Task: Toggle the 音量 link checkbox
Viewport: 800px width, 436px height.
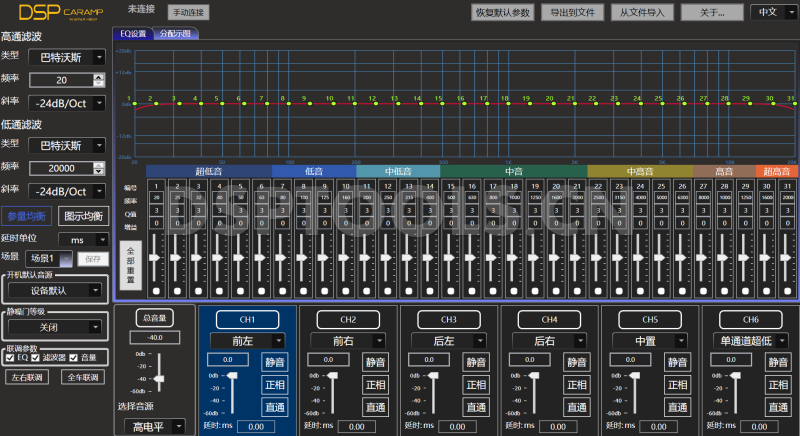Action: coord(75,357)
